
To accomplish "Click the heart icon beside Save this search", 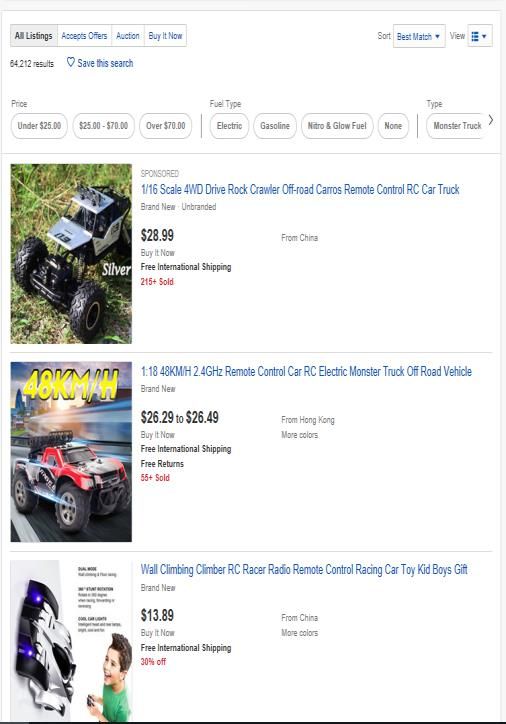I will [x=70, y=62].
